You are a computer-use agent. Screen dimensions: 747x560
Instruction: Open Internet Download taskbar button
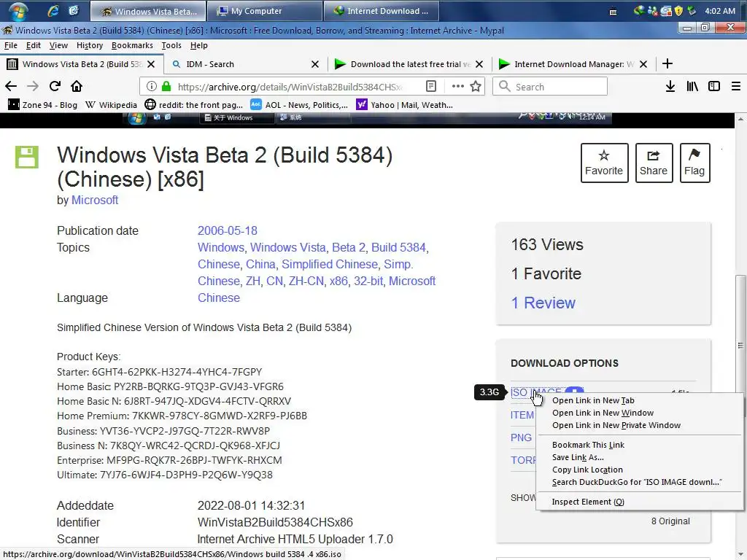[381, 11]
